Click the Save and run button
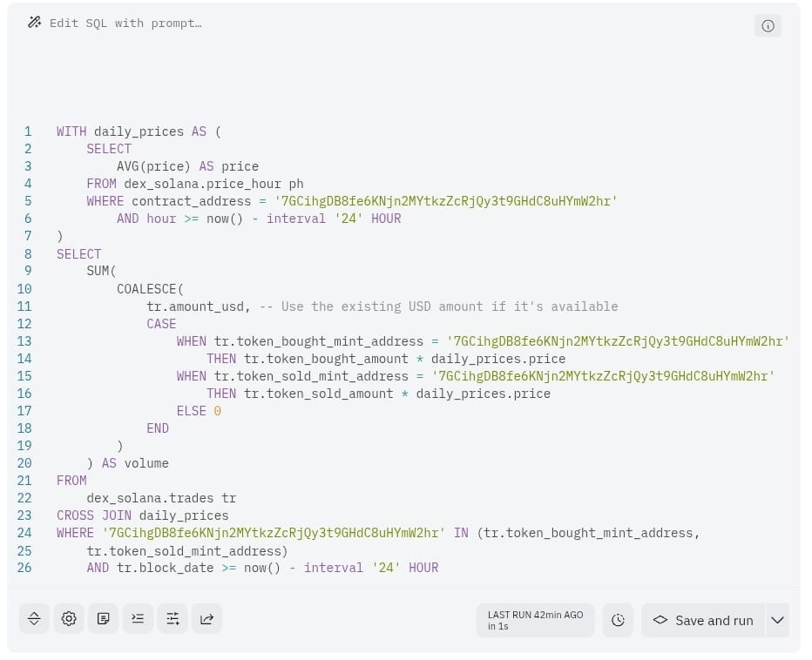812x660 pixels. coord(703,620)
